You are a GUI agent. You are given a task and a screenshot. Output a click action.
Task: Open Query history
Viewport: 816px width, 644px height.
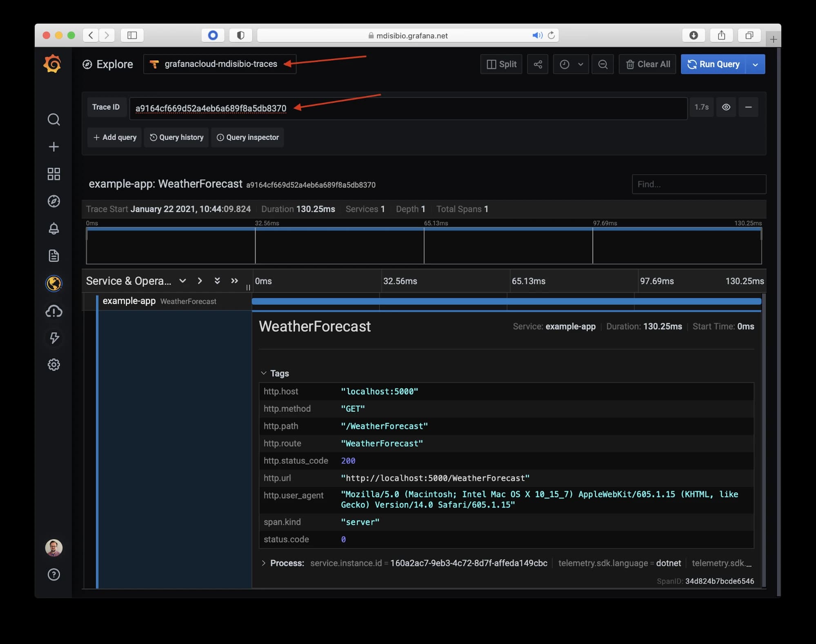tap(176, 137)
